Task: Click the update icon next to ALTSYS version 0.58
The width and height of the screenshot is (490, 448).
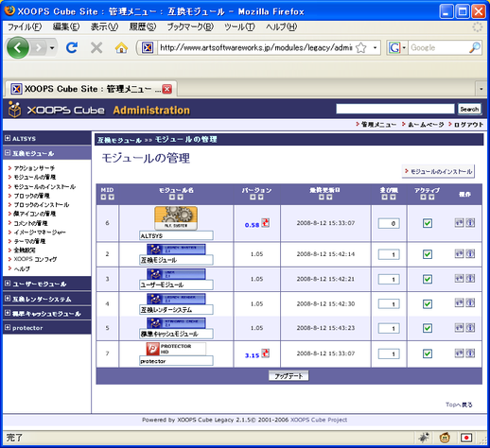Action: click(x=266, y=223)
